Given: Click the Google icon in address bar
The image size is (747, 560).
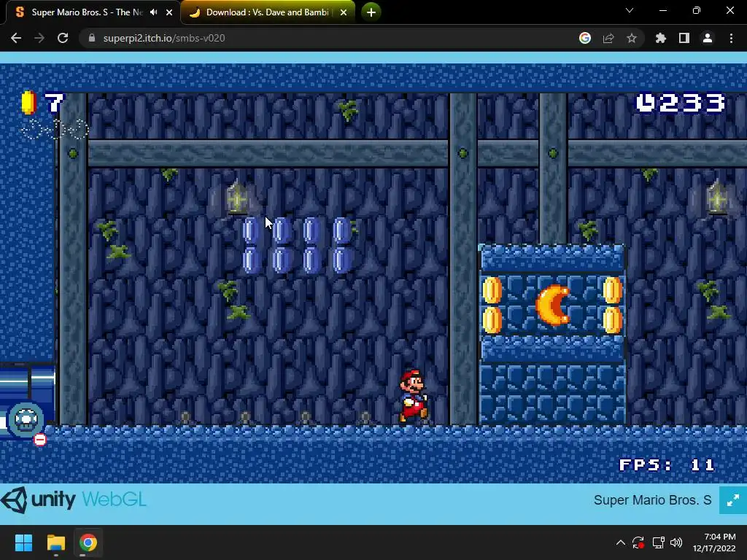Looking at the screenshot, I should [585, 38].
